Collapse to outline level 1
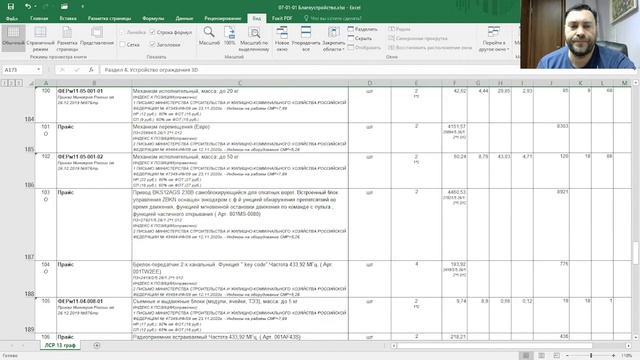 (x=4, y=83)
